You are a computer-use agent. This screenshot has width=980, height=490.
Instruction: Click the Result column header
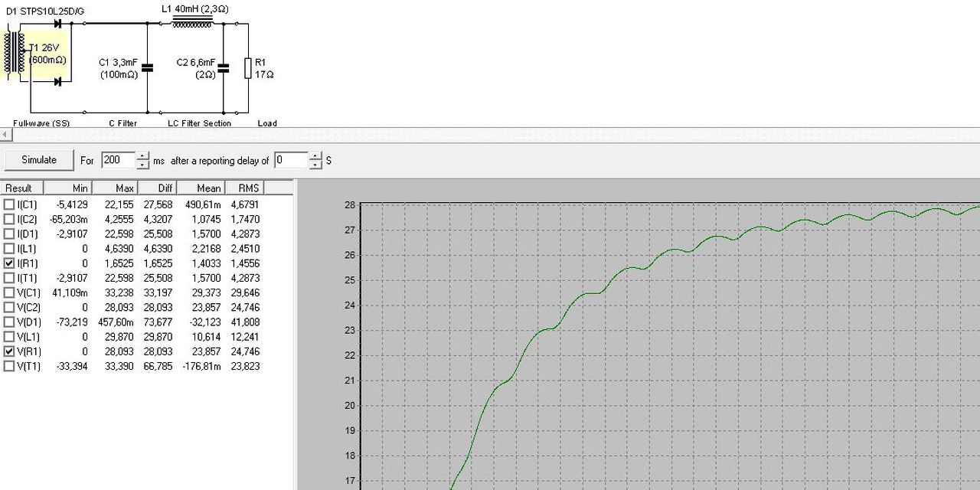22,188
